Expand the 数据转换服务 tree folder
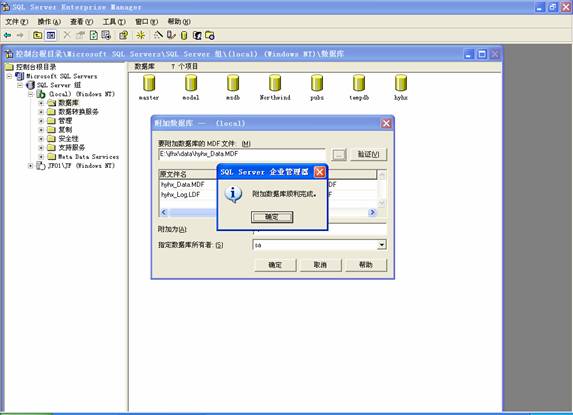This screenshot has height=415, width=573. 41,112
